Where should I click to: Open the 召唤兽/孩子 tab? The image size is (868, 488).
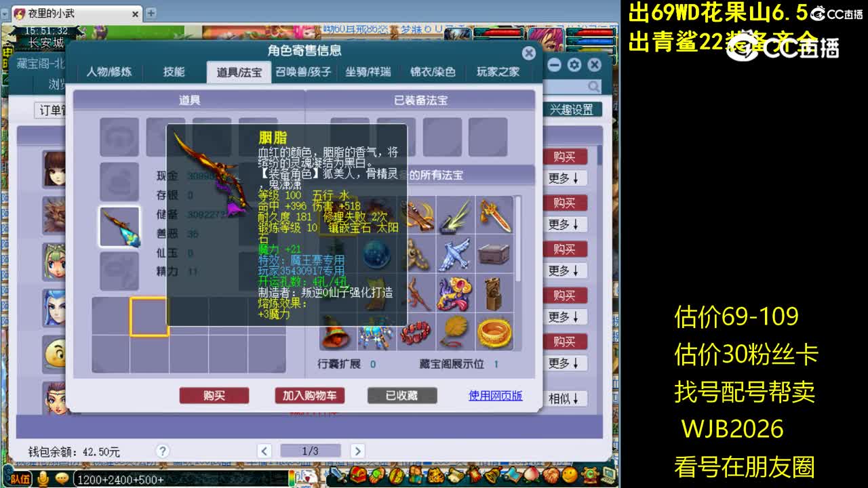click(x=303, y=72)
